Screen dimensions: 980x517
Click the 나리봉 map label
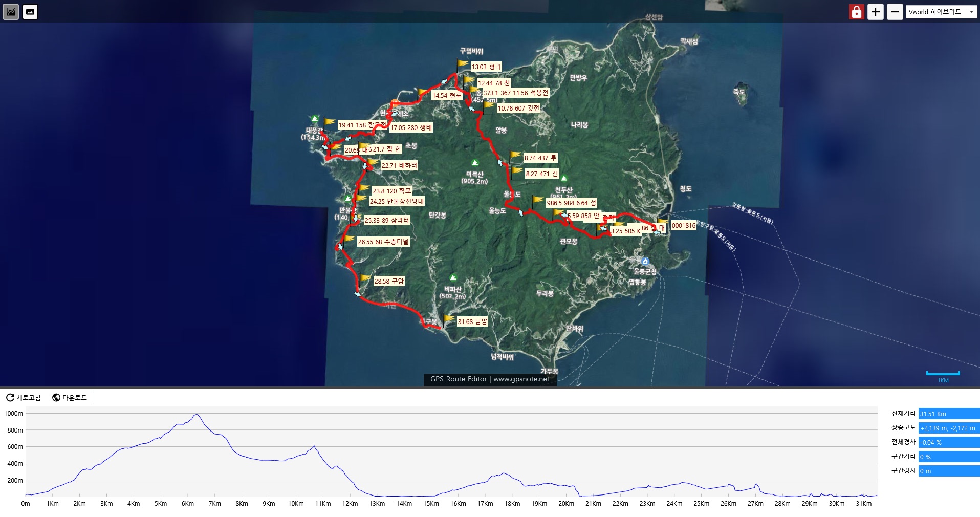tap(579, 125)
